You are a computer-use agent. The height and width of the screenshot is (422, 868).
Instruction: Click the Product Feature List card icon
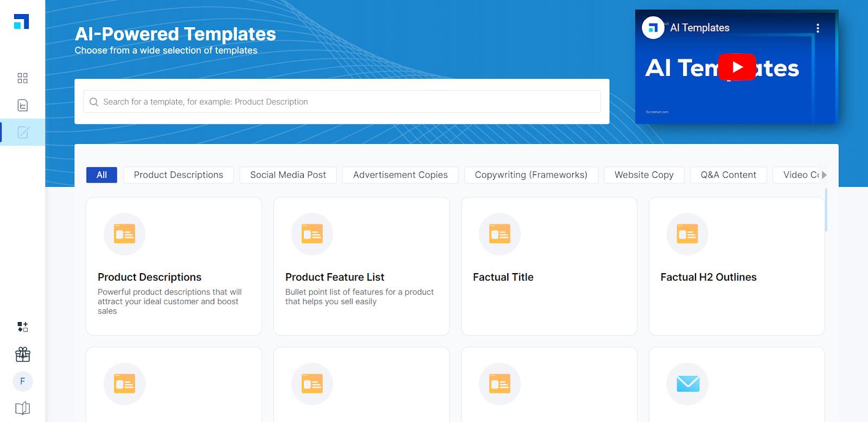pos(312,234)
